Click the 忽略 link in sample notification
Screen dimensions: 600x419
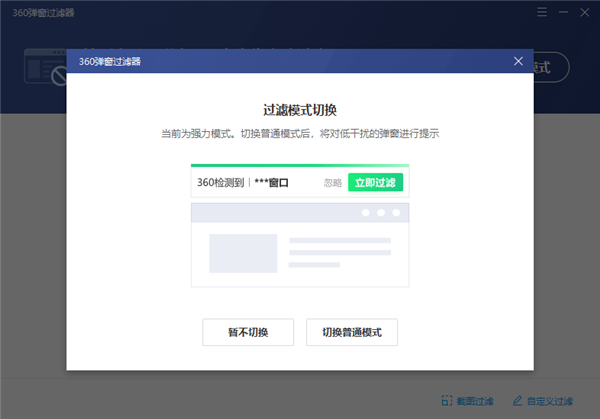[x=333, y=183]
